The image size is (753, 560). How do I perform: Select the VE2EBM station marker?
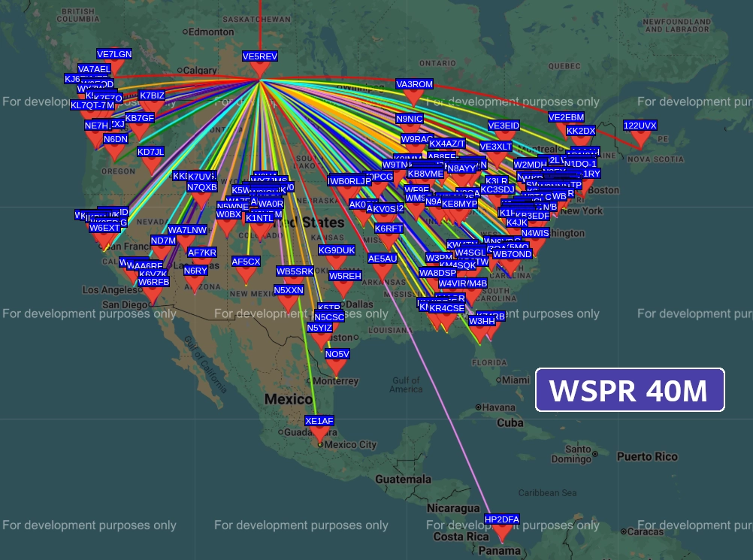point(566,130)
